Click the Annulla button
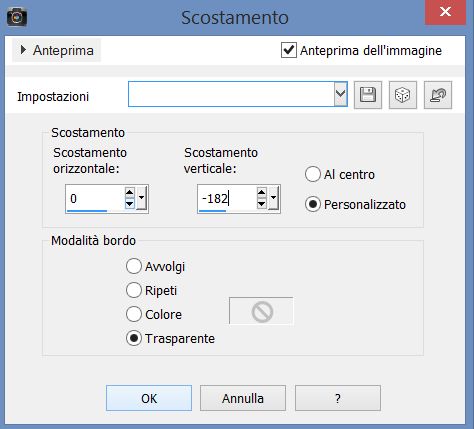The image size is (474, 429). tap(243, 398)
